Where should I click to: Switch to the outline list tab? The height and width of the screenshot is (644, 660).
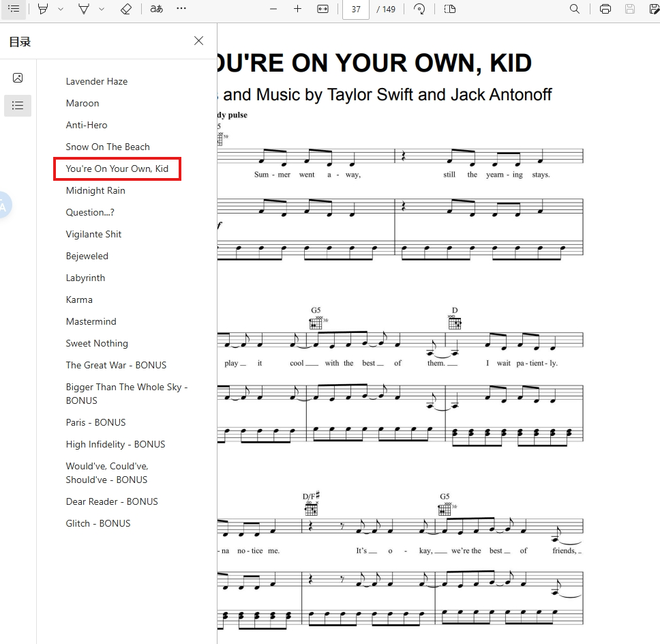coord(18,105)
